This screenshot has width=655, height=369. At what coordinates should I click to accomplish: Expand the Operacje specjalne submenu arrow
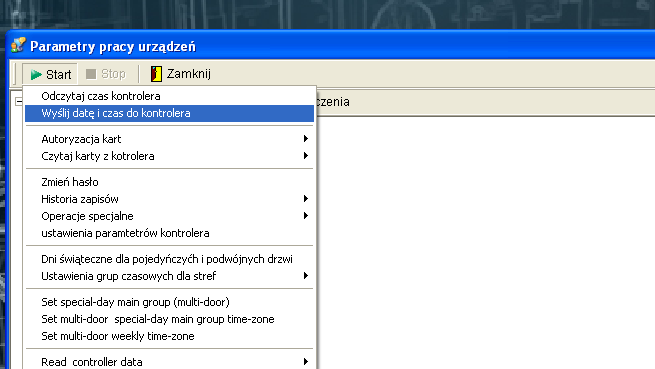pos(306,216)
